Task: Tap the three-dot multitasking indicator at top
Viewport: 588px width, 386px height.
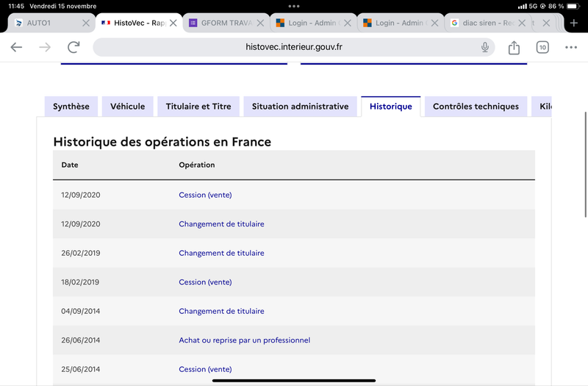Action: click(x=293, y=7)
